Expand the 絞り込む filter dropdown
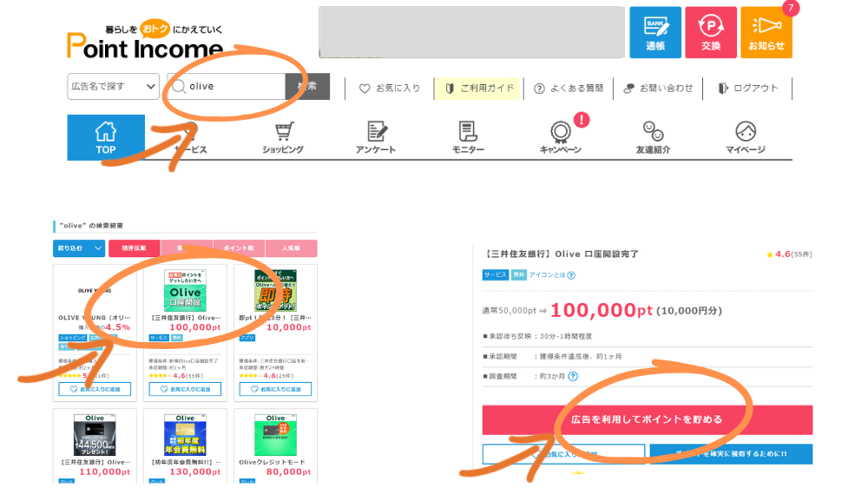The image size is (868, 488). tap(79, 248)
